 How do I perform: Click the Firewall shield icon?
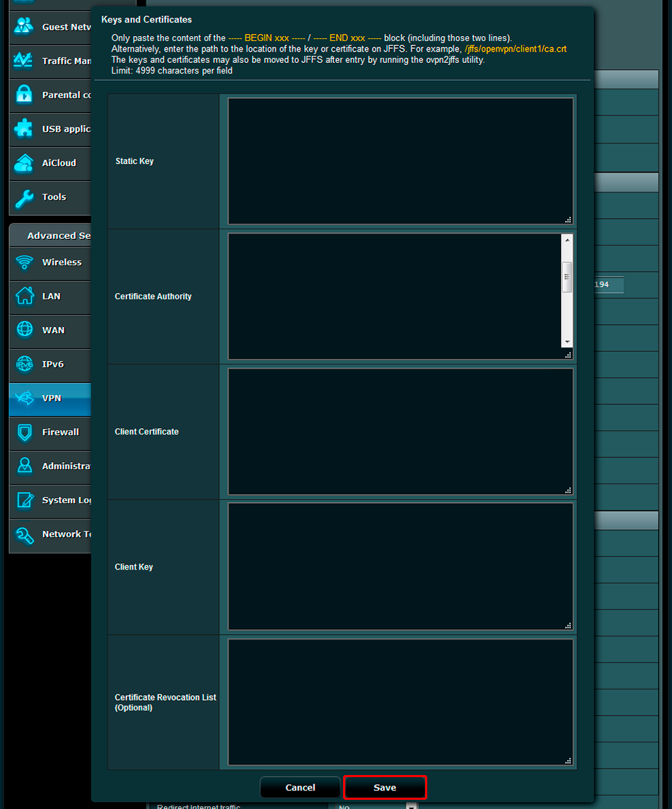(25, 432)
